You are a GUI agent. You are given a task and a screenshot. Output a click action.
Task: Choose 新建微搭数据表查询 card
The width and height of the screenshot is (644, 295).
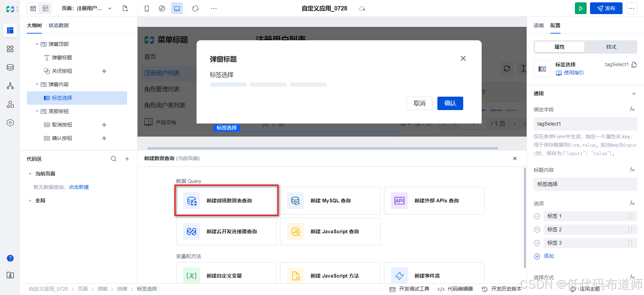(x=226, y=201)
